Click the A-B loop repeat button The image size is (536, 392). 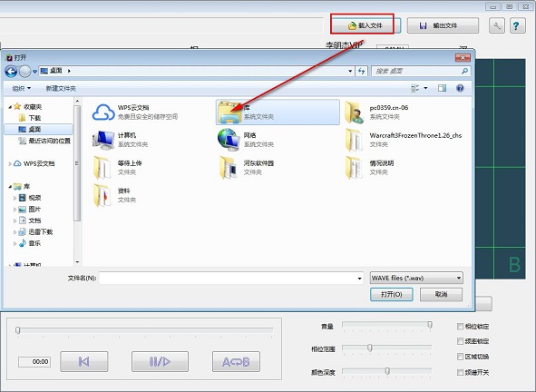point(236,361)
